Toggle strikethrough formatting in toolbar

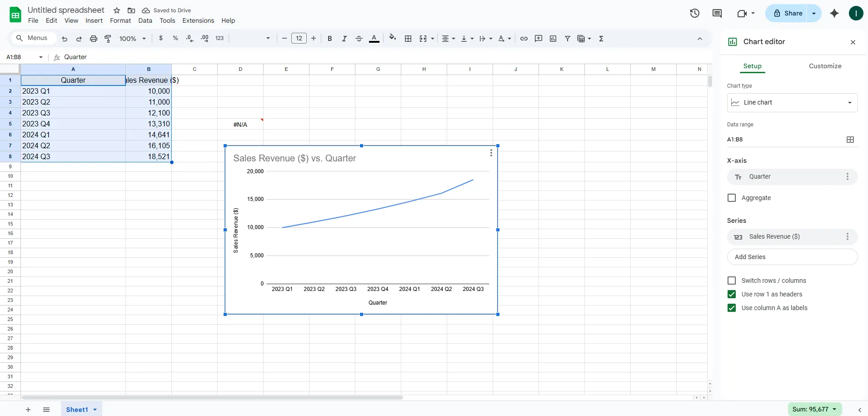click(x=359, y=39)
